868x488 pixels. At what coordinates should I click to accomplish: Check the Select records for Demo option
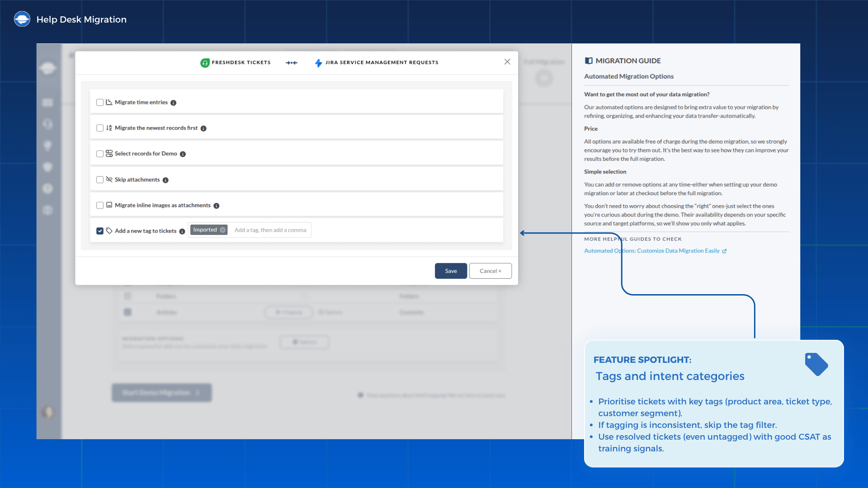coord(100,154)
